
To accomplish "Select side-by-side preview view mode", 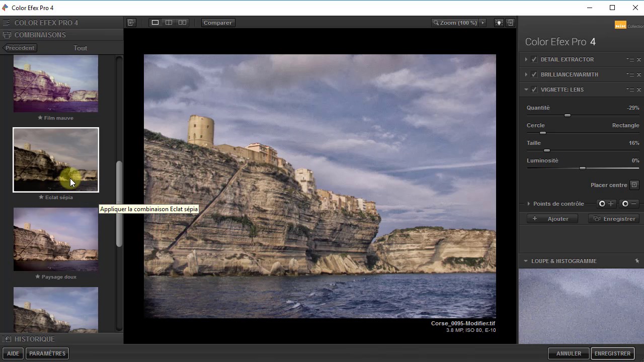I will (182, 23).
